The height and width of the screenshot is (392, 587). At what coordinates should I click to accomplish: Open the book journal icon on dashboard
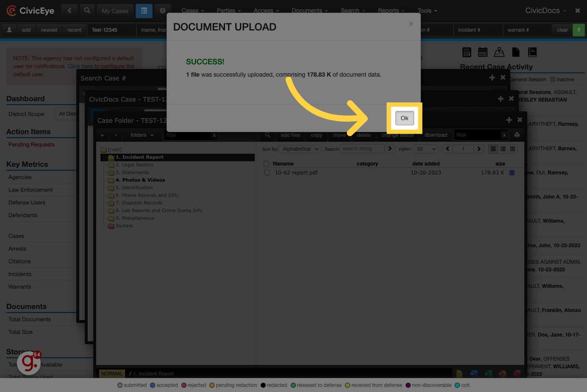(x=532, y=52)
